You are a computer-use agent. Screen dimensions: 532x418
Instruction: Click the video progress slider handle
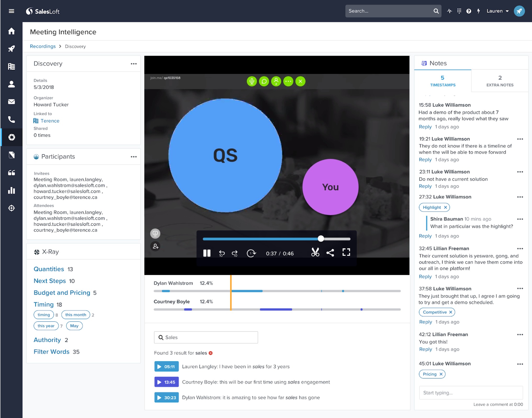(x=321, y=239)
